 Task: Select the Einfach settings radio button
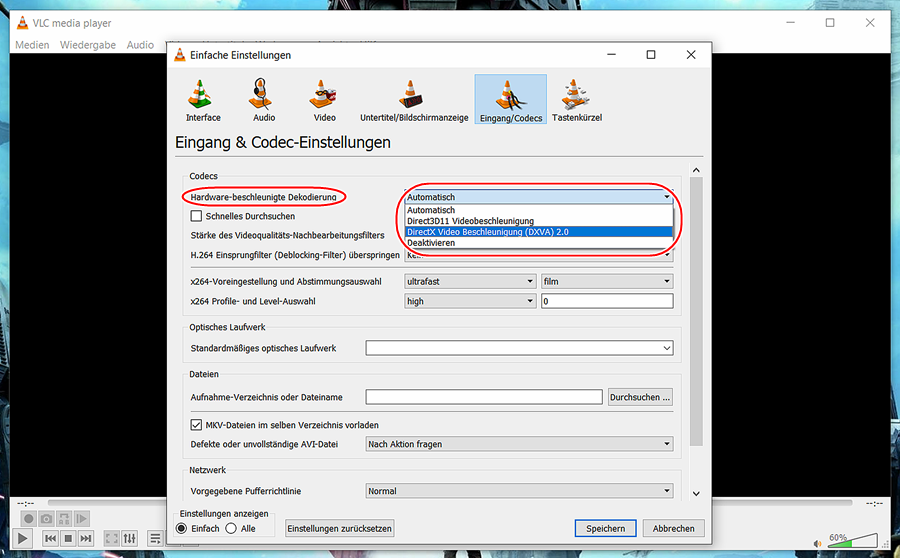(181, 528)
